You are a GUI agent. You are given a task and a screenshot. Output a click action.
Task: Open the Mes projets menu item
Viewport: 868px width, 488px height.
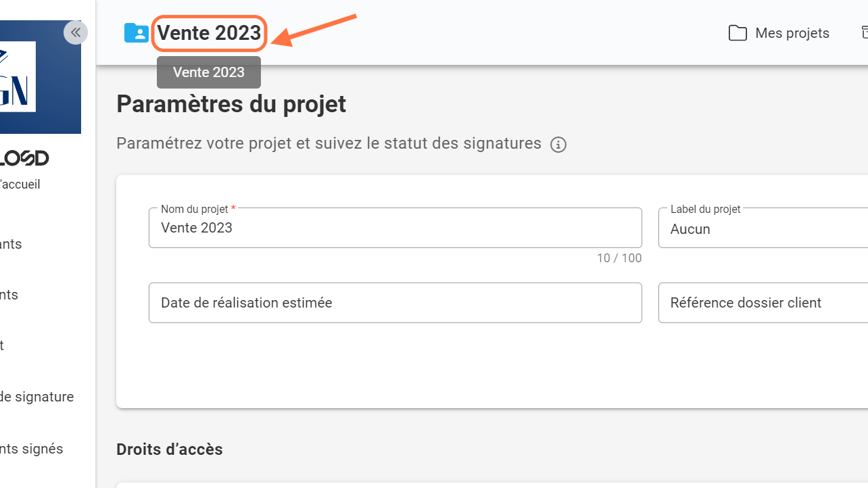(x=792, y=33)
